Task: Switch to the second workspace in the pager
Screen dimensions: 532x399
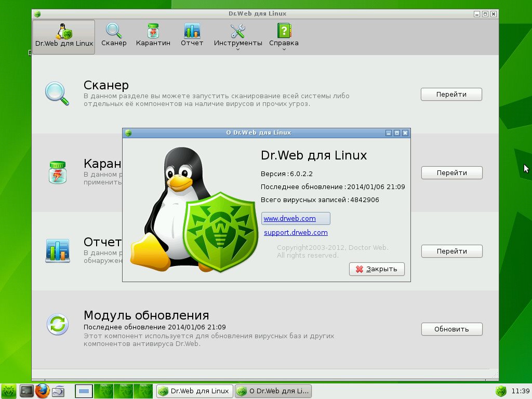Action: click(x=103, y=391)
